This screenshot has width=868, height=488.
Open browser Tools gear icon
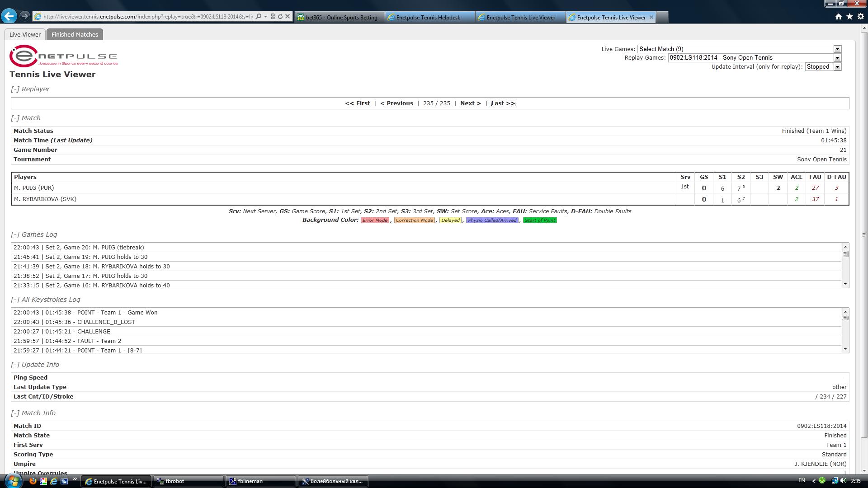pyautogui.click(x=861, y=17)
